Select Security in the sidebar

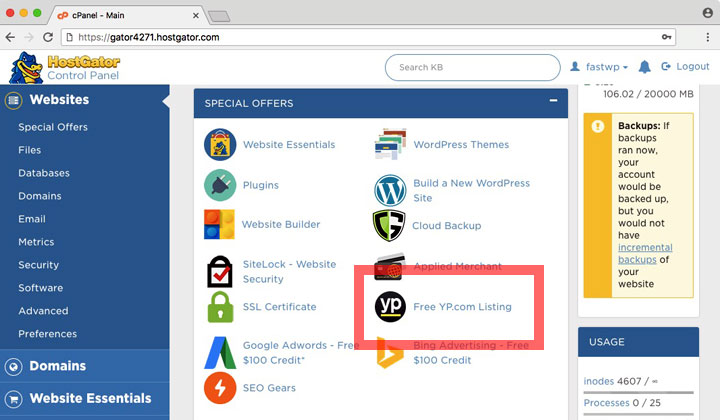[x=39, y=265]
